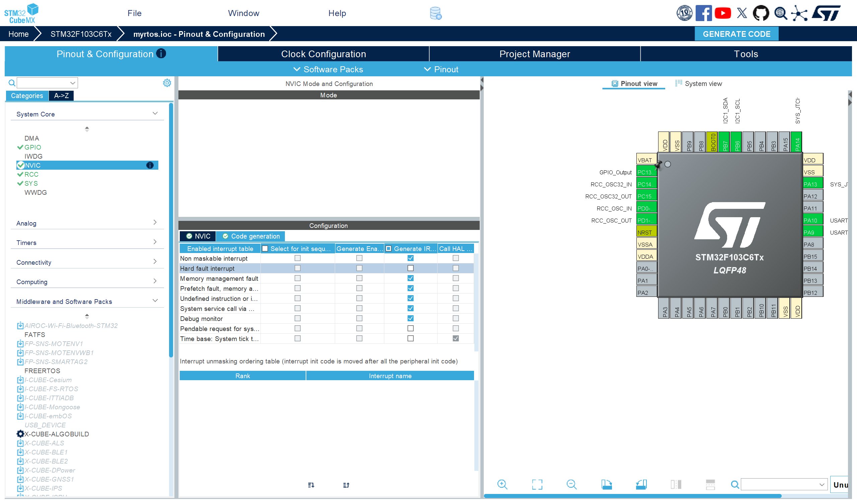The height and width of the screenshot is (504, 857).
Task: Uncheck Generate IRQ handler for Memory management fault
Action: pyautogui.click(x=410, y=278)
